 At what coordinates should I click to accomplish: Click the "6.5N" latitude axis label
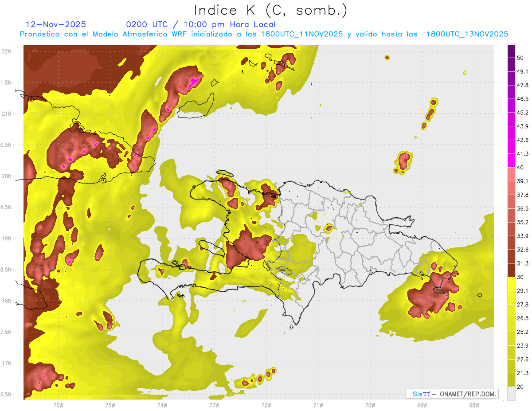(6, 394)
